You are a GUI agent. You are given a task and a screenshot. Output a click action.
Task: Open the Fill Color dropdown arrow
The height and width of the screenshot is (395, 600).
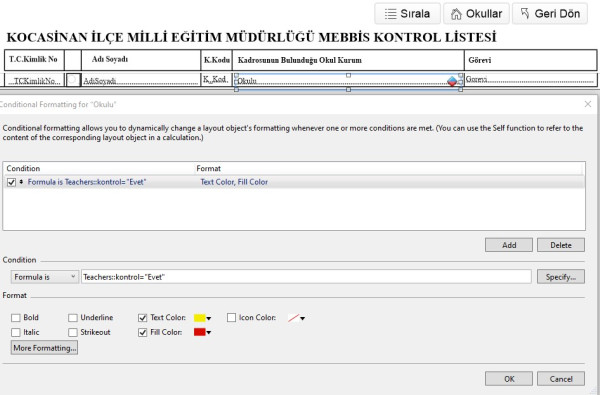209,333
